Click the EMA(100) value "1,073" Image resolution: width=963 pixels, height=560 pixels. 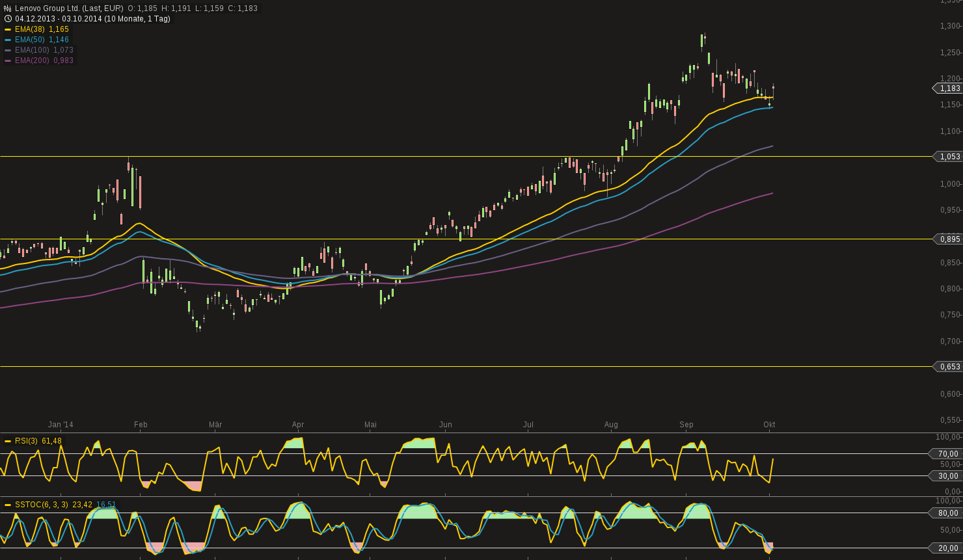tap(63, 50)
